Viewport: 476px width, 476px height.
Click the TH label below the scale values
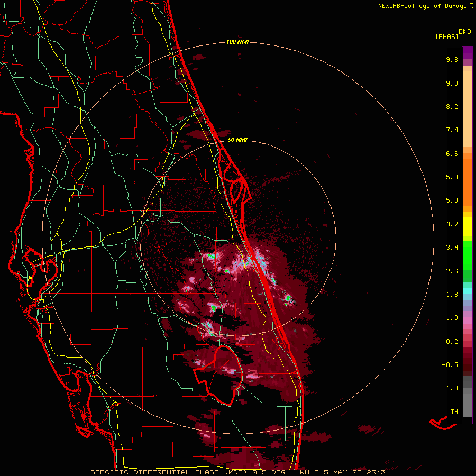[454, 412]
